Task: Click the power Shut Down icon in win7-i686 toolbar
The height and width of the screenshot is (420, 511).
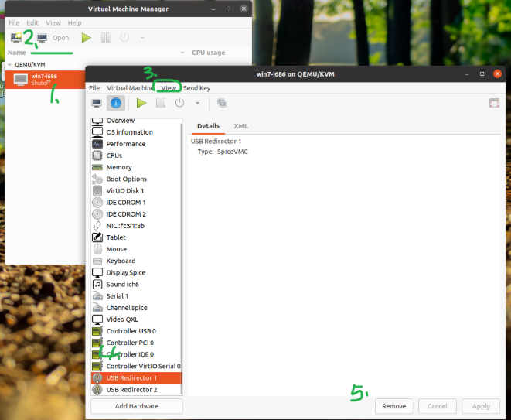Action: [179, 104]
